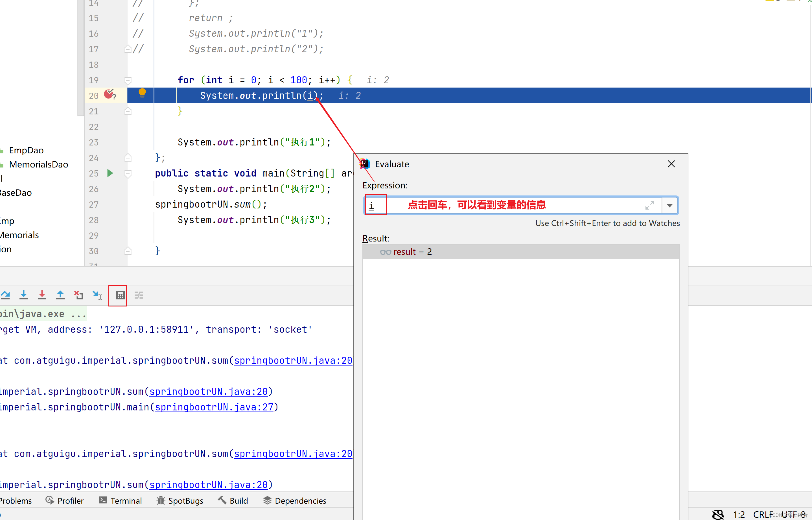Open the Build tool window tab
This screenshot has width=812, height=520.
point(233,501)
